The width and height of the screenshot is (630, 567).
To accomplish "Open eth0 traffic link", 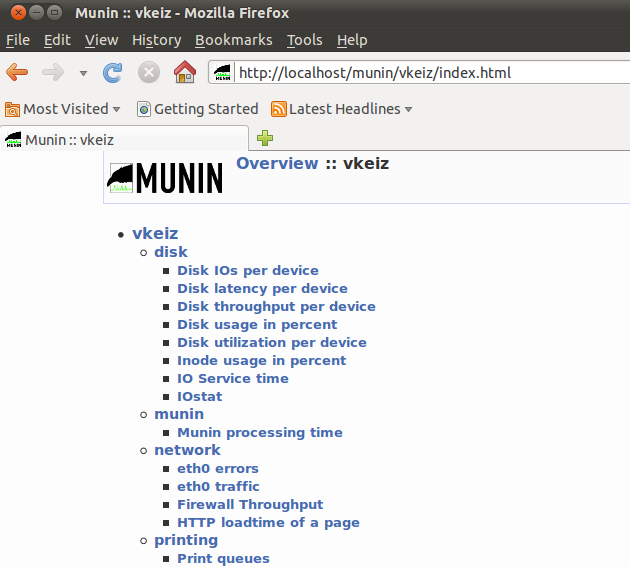I will pyautogui.click(x=218, y=487).
